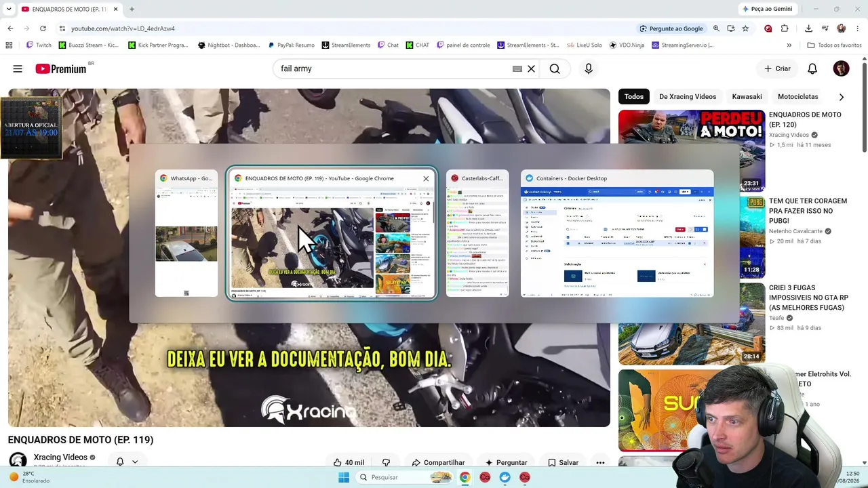Open the Xracing Videos channel name

click(x=60, y=457)
